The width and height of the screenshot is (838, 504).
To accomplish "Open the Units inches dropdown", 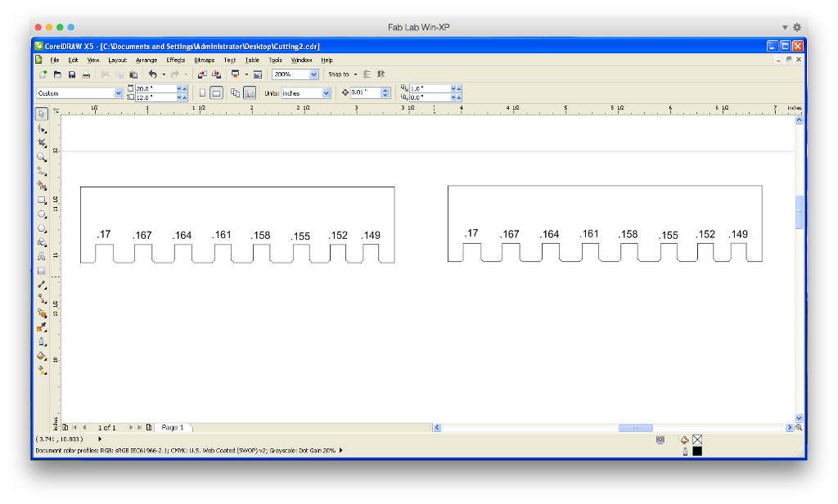I will coord(326,93).
